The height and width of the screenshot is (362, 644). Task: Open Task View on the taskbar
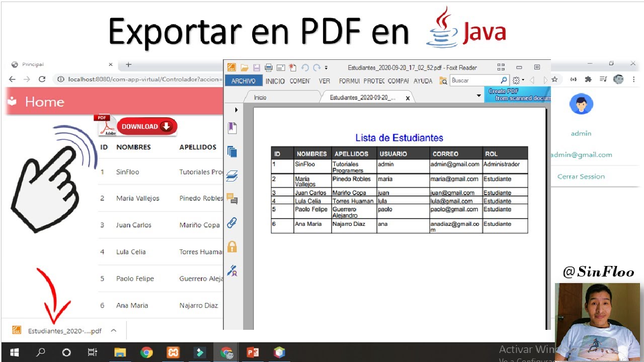pos(93,352)
